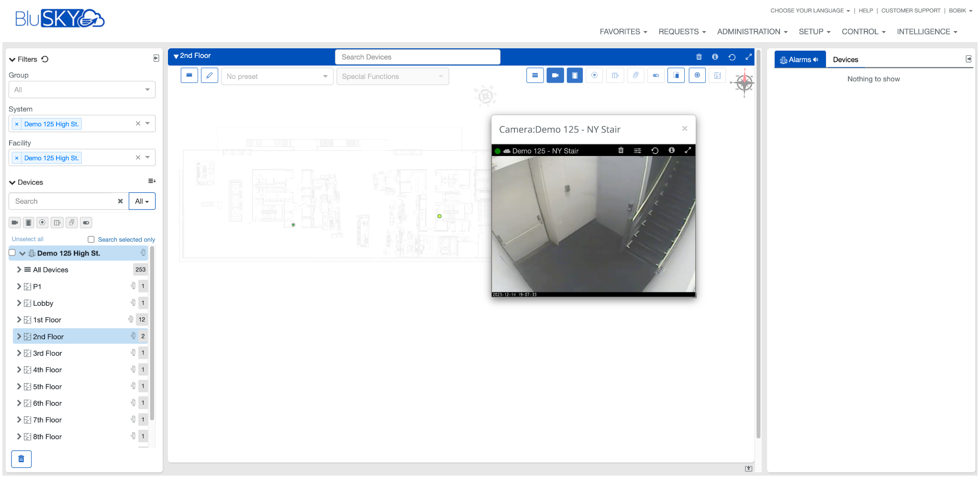
Task: Switch to the Devices tab
Action: click(x=845, y=60)
